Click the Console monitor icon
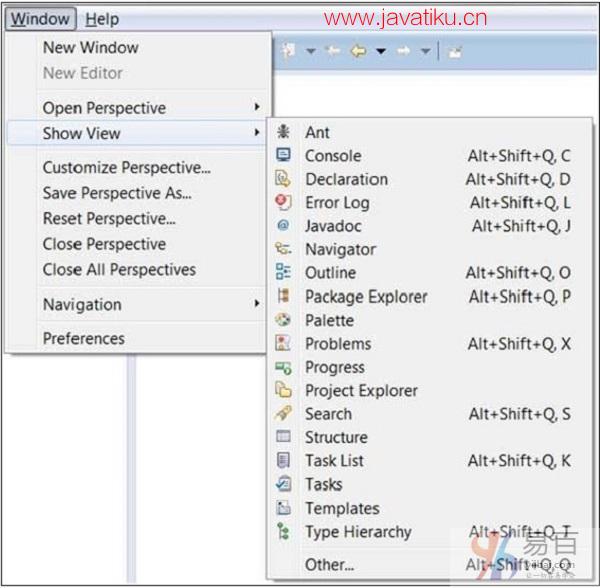The height and width of the screenshot is (588, 600). point(283,155)
